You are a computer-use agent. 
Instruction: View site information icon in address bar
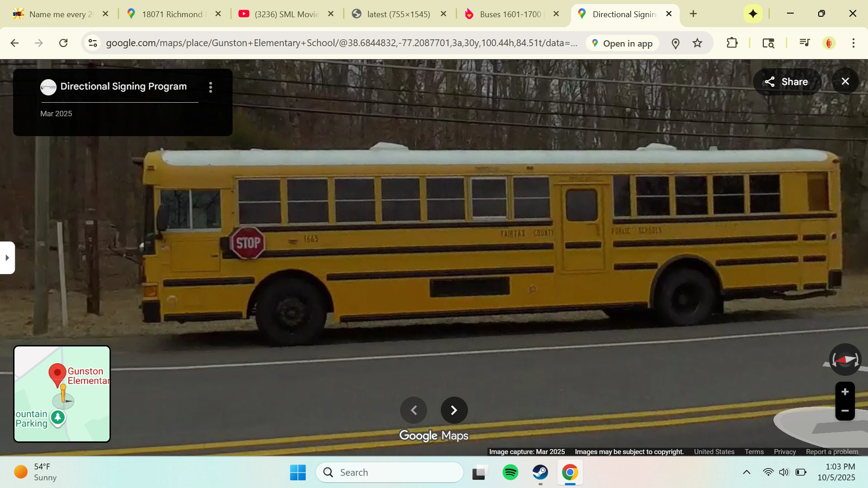93,43
